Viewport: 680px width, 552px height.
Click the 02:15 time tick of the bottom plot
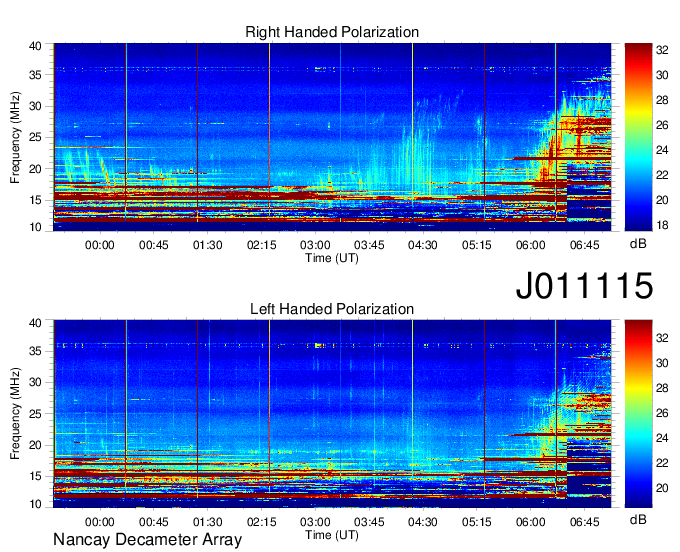pos(262,522)
